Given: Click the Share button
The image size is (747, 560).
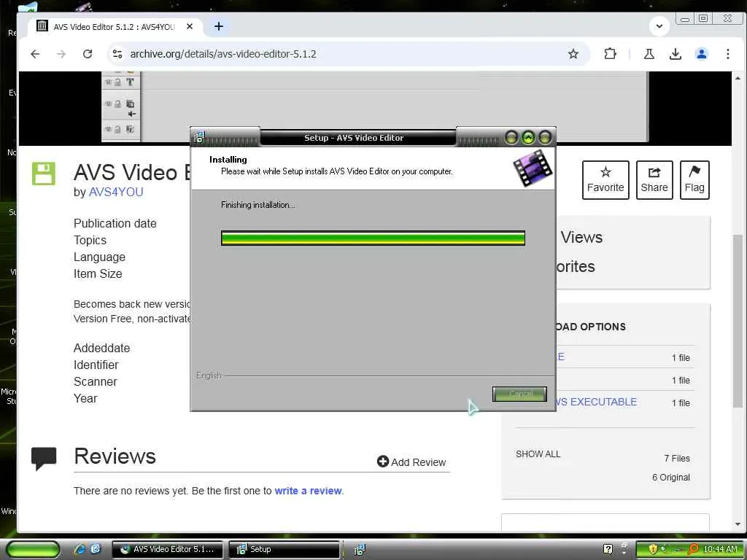Looking at the screenshot, I should tap(654, 180).
